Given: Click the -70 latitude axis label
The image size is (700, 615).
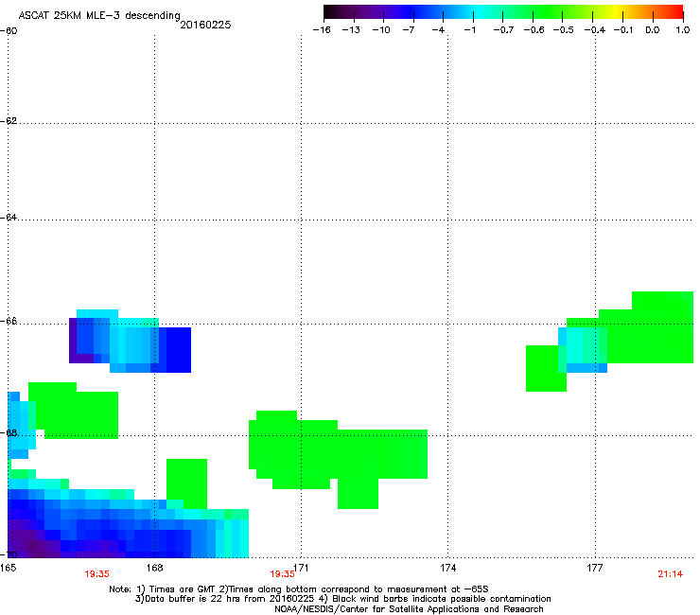Looking at the screenshot, I should coord(9,554).
